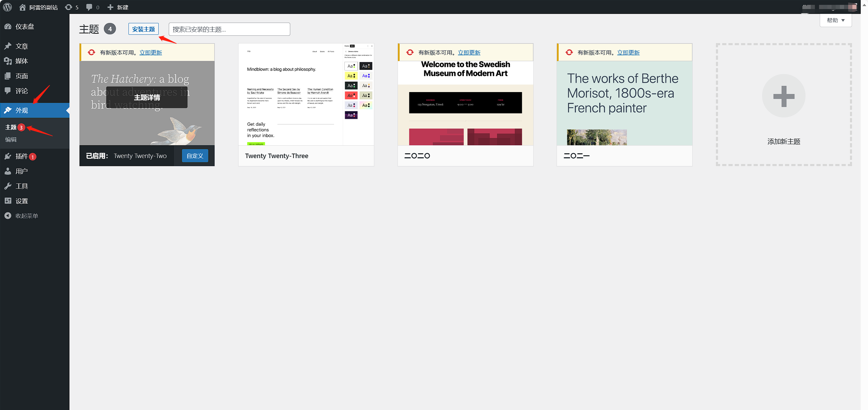
Task: Click 立即更新 for 二〇二〇 theme
Action: point(469,52)
